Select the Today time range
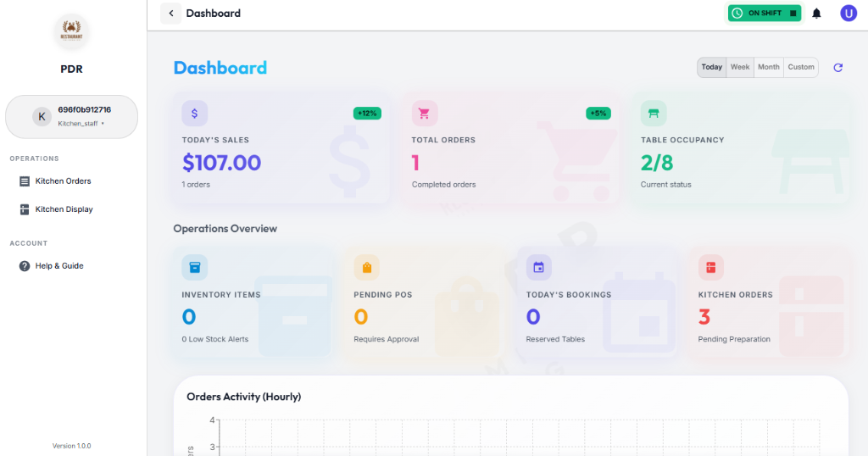868x456 pixels. click(x=712, y=68)
